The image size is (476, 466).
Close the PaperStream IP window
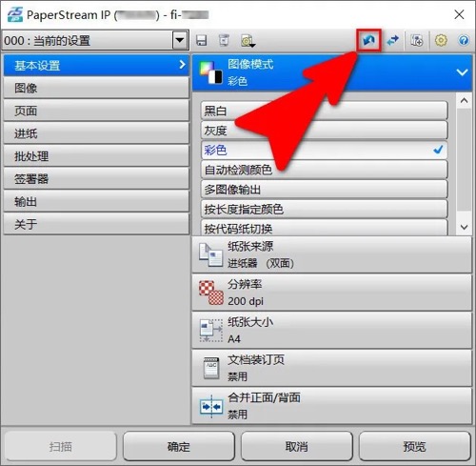[x=459, y=14]
